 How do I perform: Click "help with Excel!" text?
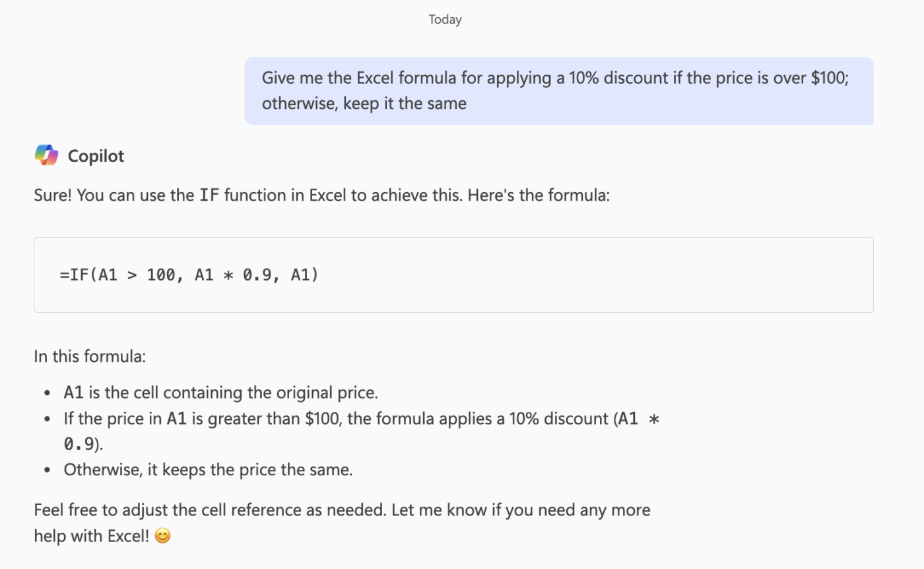point(92,536)
